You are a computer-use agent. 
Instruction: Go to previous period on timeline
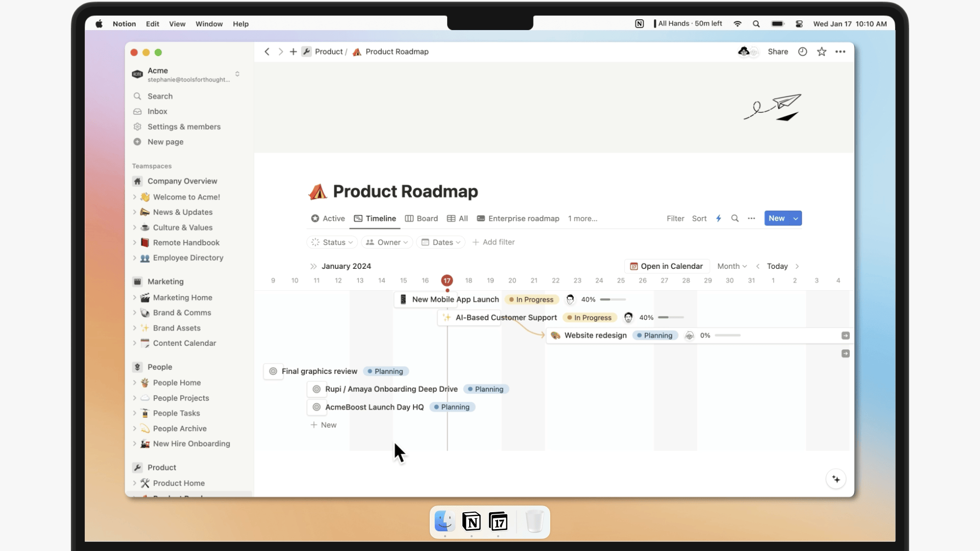758,266
